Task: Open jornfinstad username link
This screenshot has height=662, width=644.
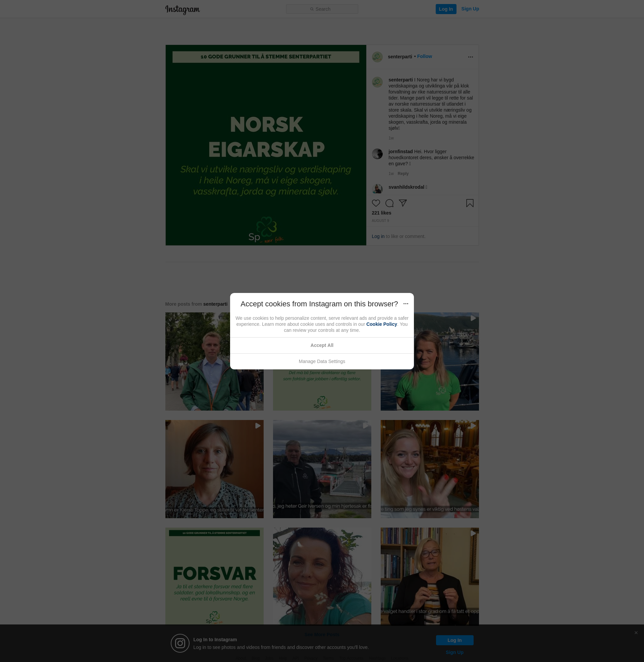Action: [400, 152]
